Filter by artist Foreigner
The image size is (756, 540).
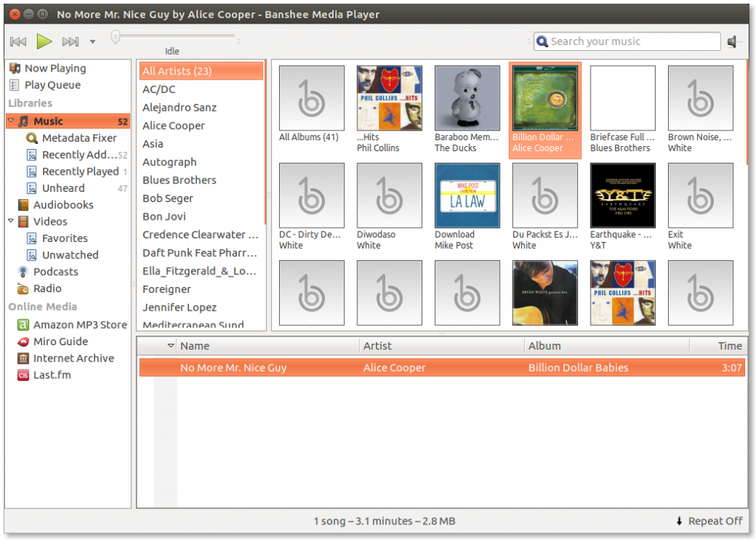point(167,289)
